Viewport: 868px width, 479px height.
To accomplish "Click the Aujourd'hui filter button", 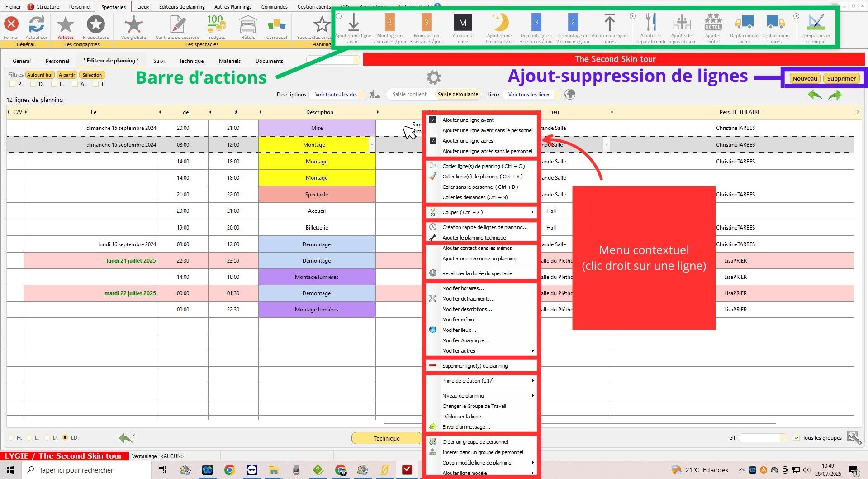I will click(x=40, y=75).
